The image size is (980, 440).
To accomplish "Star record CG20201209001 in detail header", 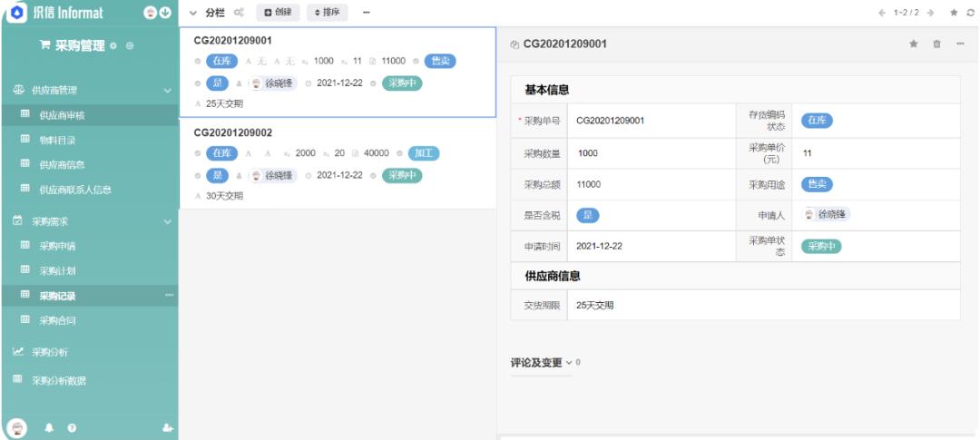I will coord(913,44).
